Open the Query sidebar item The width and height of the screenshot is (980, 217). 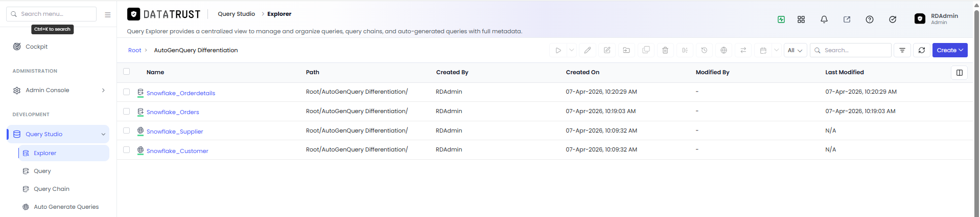tap(42, 171)
